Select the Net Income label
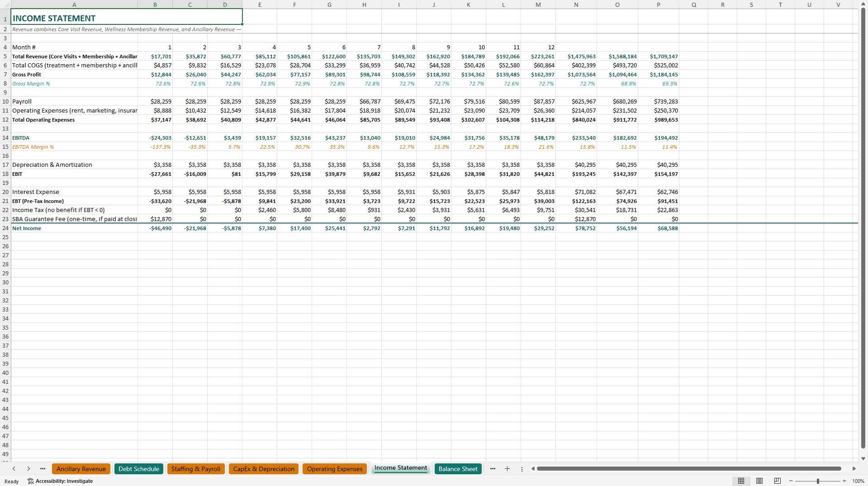 pos(74,228)
